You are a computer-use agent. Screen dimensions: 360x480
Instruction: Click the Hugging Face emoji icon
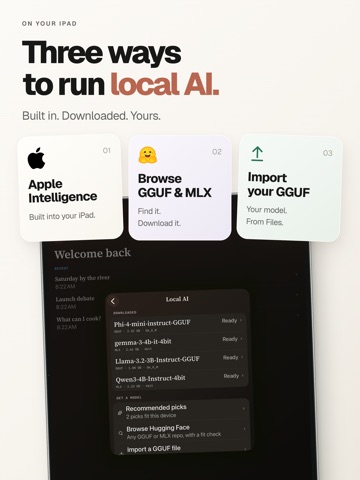[x=148, y=155]
